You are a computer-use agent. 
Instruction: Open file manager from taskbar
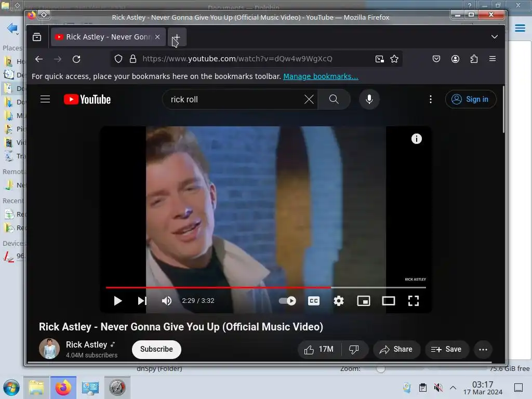[36, 388]
